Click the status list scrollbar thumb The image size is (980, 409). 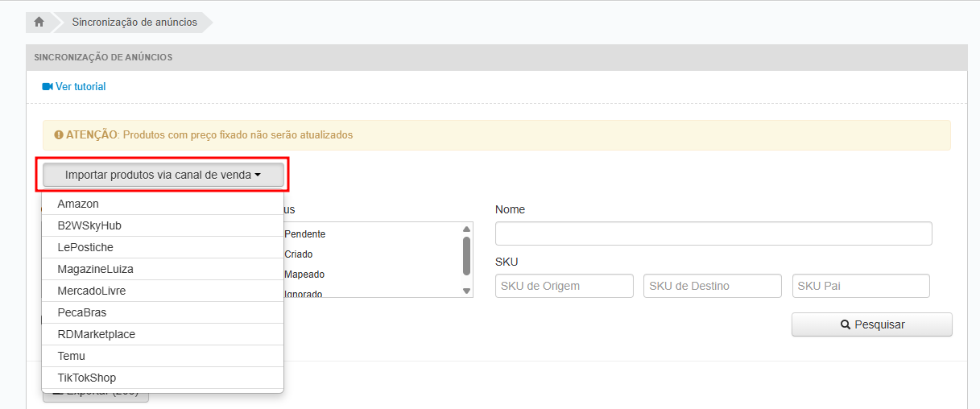pos(466,256)
